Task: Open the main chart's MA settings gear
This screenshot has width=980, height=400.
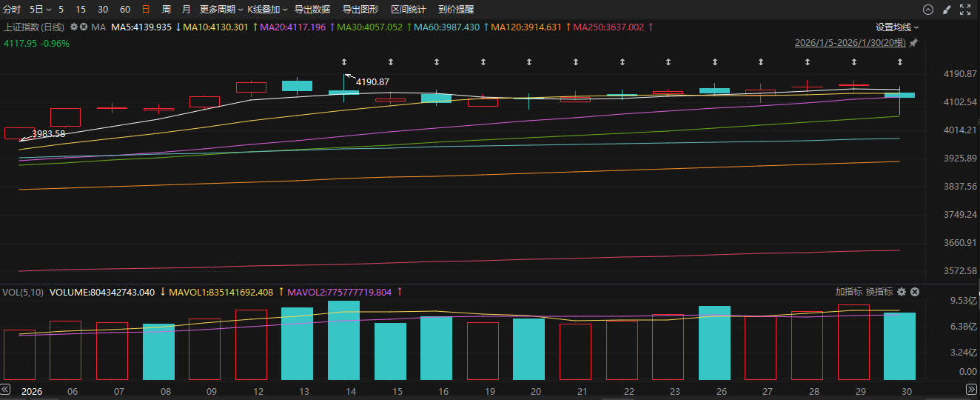Action: coord(74,27)
